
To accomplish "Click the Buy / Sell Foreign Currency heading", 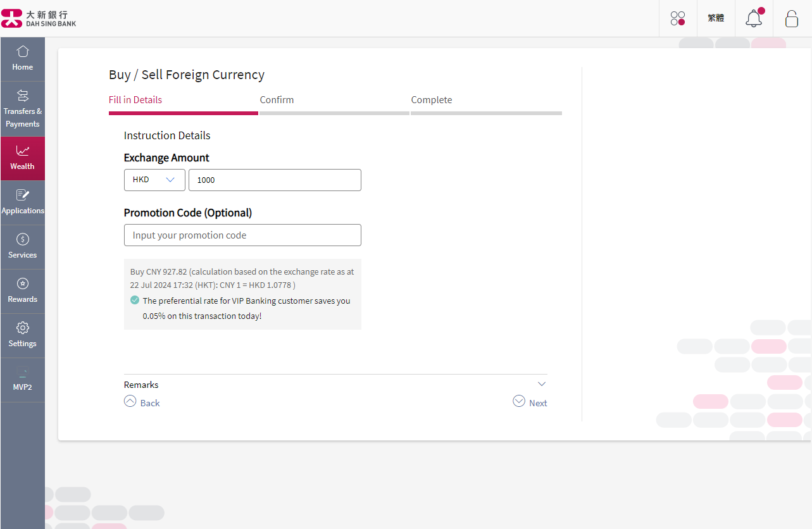I will [187, 75].
